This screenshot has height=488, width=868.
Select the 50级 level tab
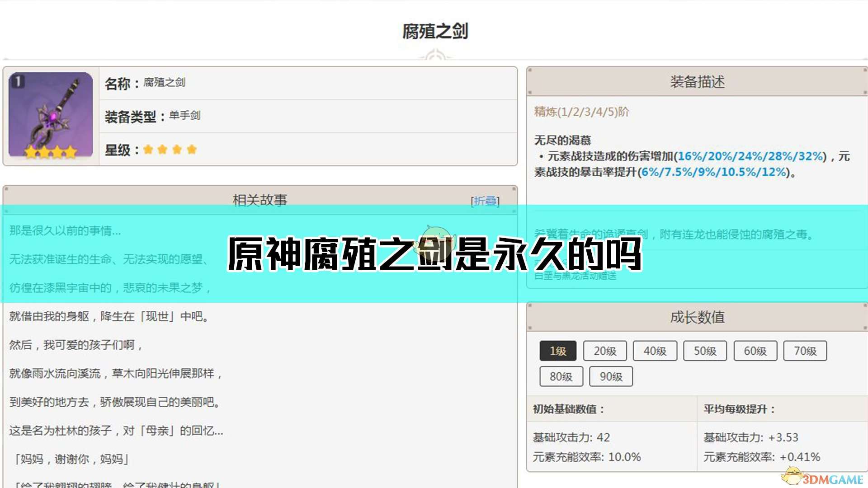[705, 351]
